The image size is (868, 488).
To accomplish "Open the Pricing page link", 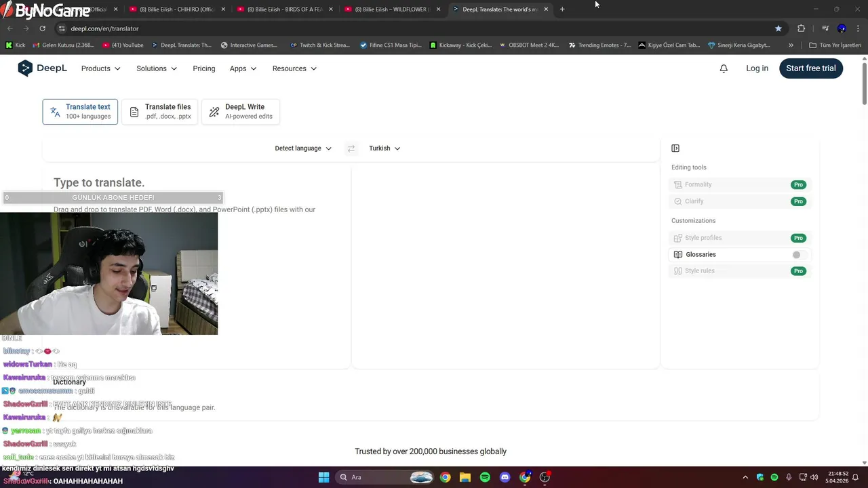I will [x=204, y=68].
